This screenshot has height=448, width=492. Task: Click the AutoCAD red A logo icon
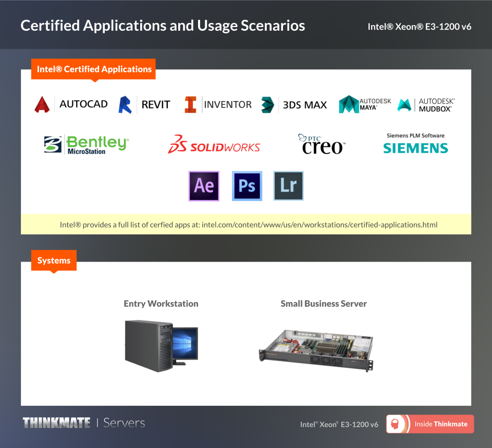point(42,105)
